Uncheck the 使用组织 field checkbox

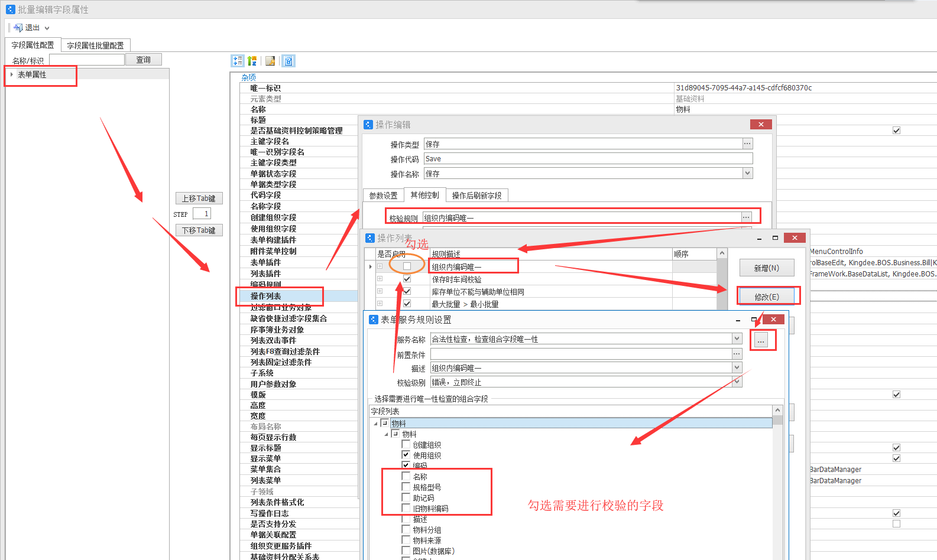[406, 455]
